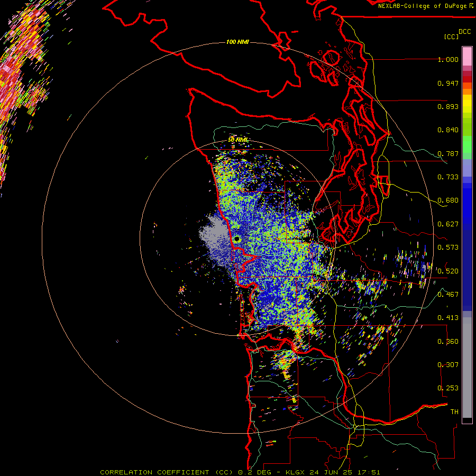Select the DCC label above color bar

(x=464, y=31)
